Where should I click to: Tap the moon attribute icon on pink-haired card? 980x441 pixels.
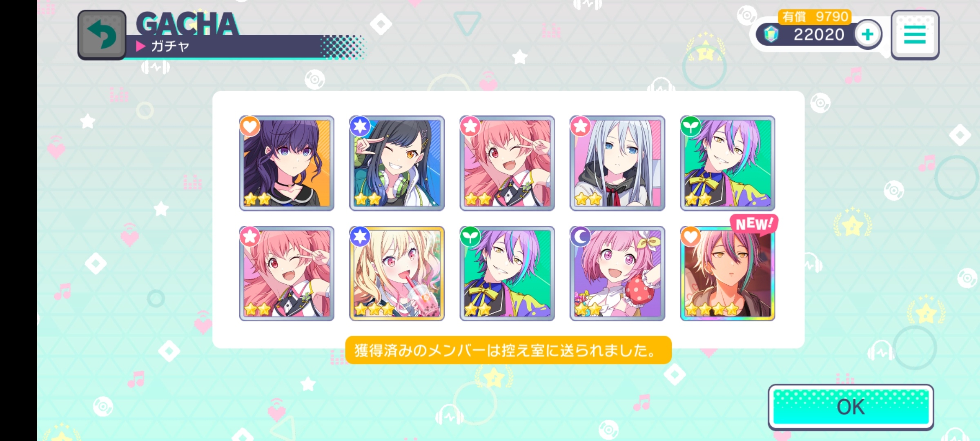[580, 236]
